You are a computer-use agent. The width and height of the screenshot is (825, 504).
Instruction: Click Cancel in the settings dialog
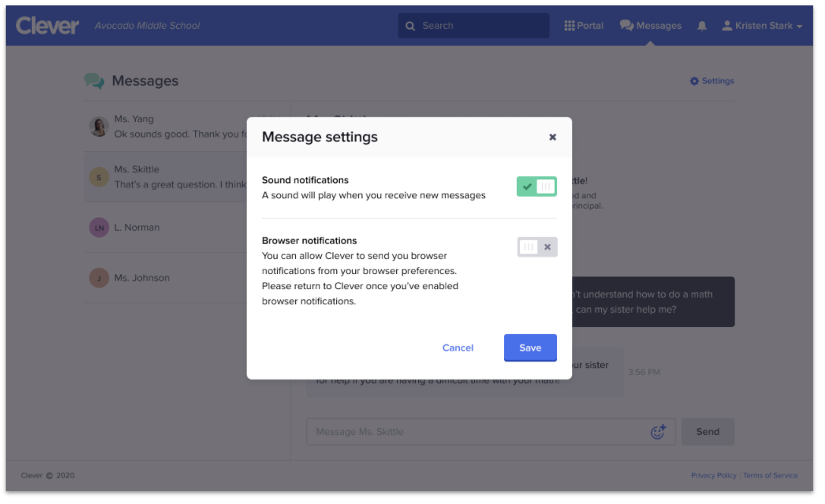(x=458, y=348)
